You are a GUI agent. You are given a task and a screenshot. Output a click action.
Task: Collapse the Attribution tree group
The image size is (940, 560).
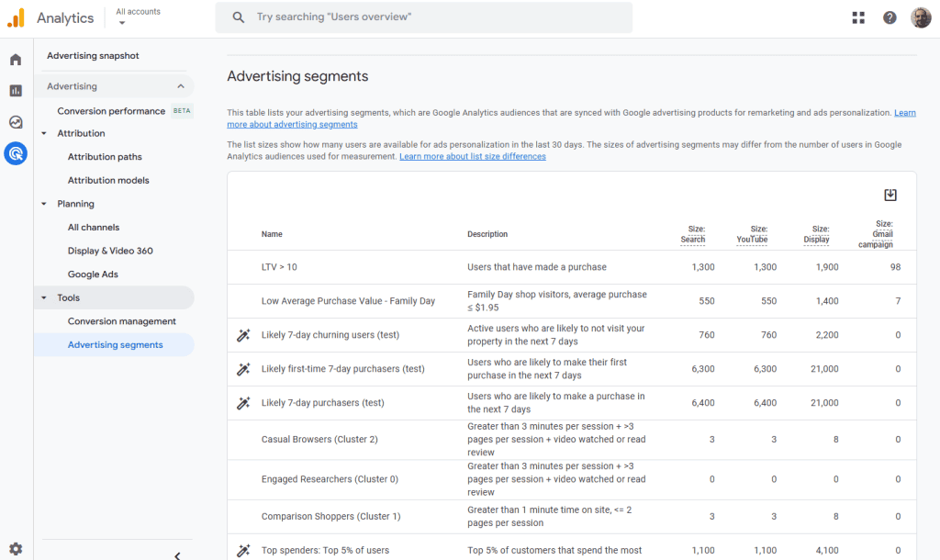[x=44, y=133]
